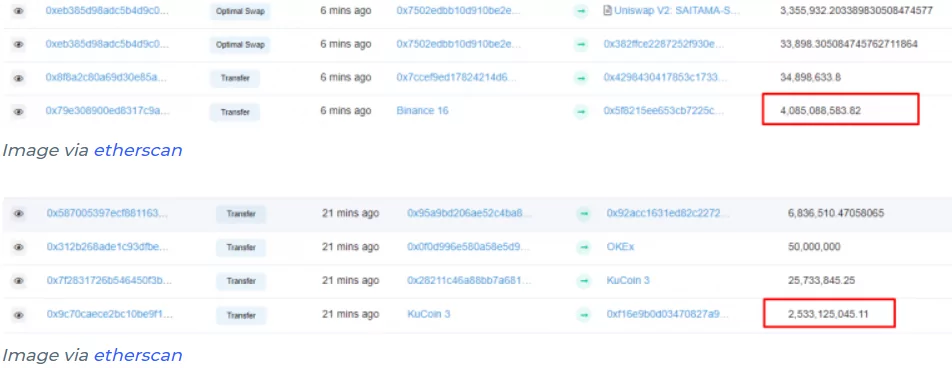Image resolution: width=952 pixels, height=368 pixels.
Task: Select the amount 2,533,125,045.11
Action: click(x=828, y=315)
